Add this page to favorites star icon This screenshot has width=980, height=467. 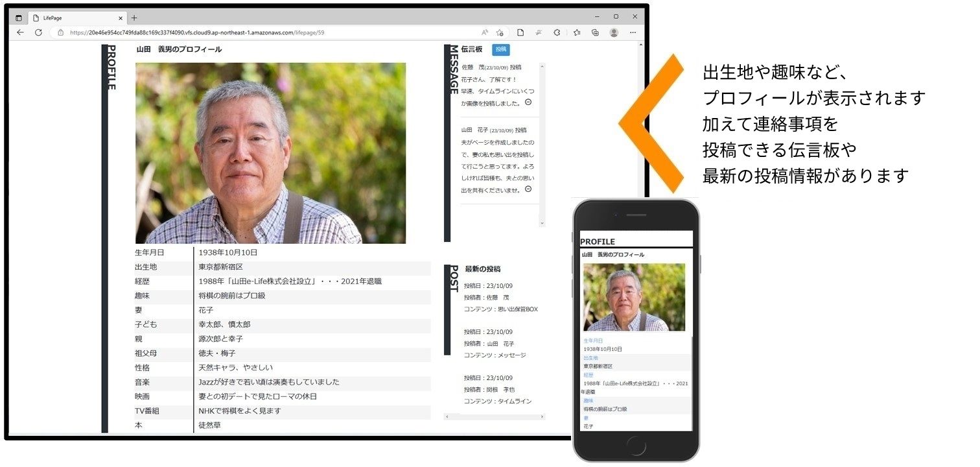tap(500, 32)
